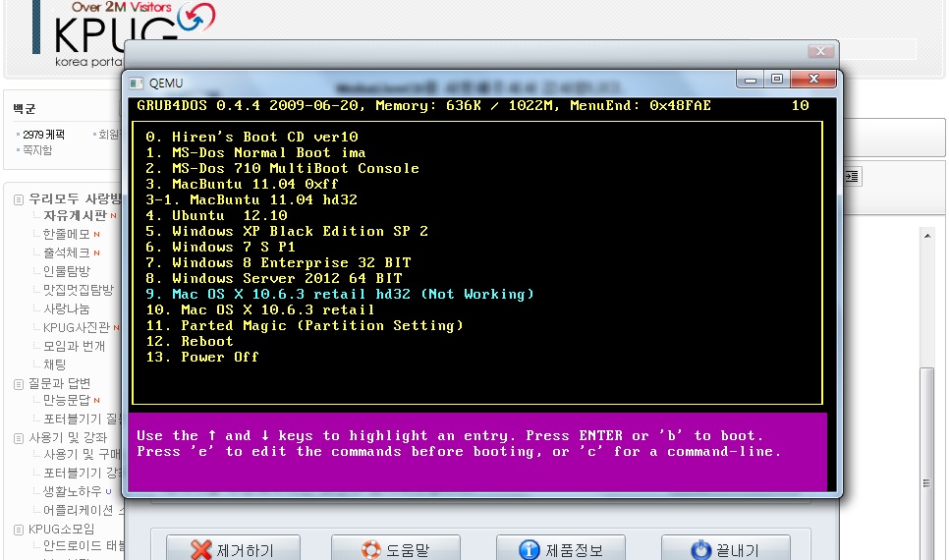Open the 한줄메모 link
The width and height of the screenshot is (949, 560).
pyautogui.click(x=66, y=234)
